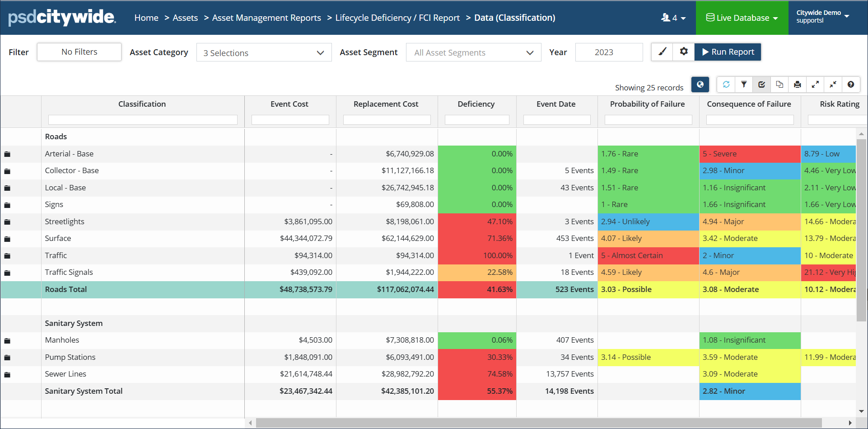Click the Run Report button
The width and height of the screenshot is (868, 429).
(x=728, y=52)
